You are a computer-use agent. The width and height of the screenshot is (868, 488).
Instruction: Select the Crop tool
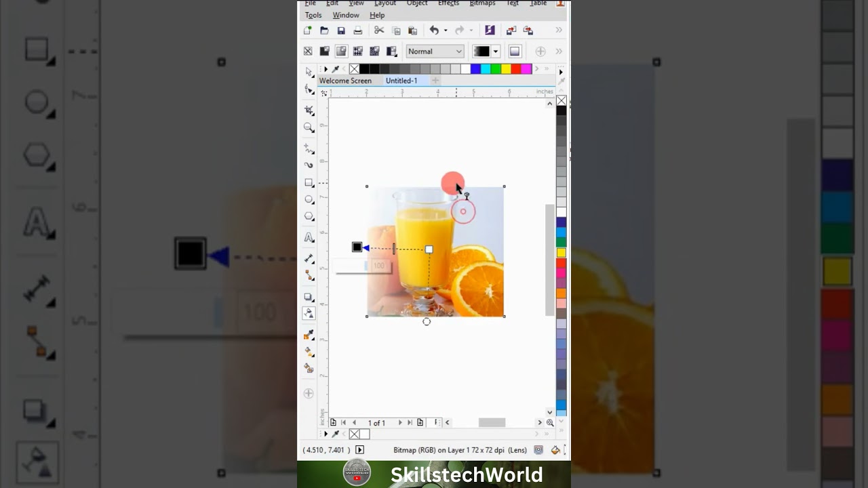[x=309, y=110]
